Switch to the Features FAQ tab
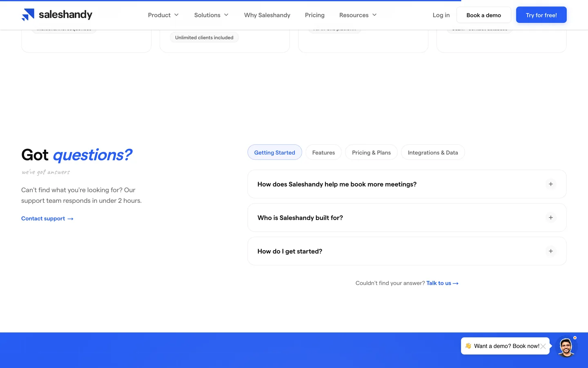The image size is (588, 368). point(323,153)
